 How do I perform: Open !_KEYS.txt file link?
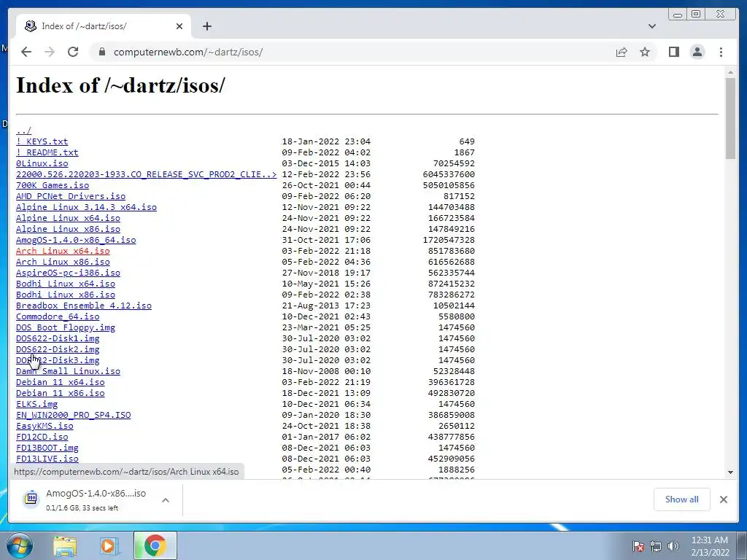coord(42,141)
